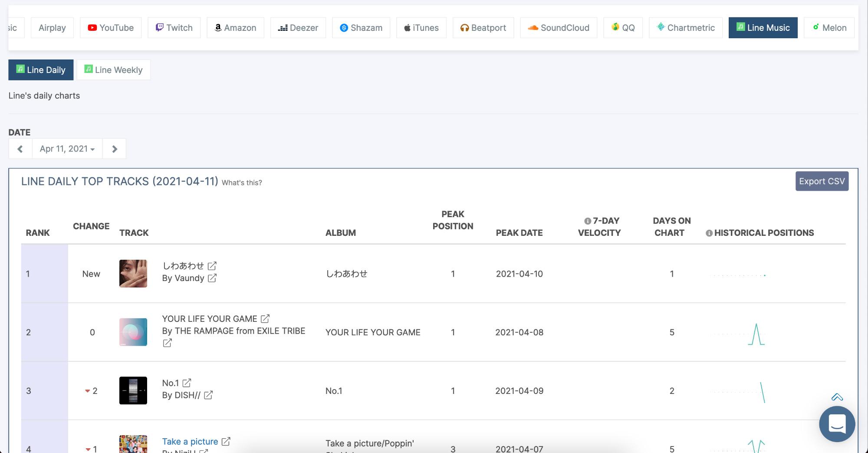Click the しわあわせ track title text
Viewport: 868px width, 453px height.
(183, 266)
